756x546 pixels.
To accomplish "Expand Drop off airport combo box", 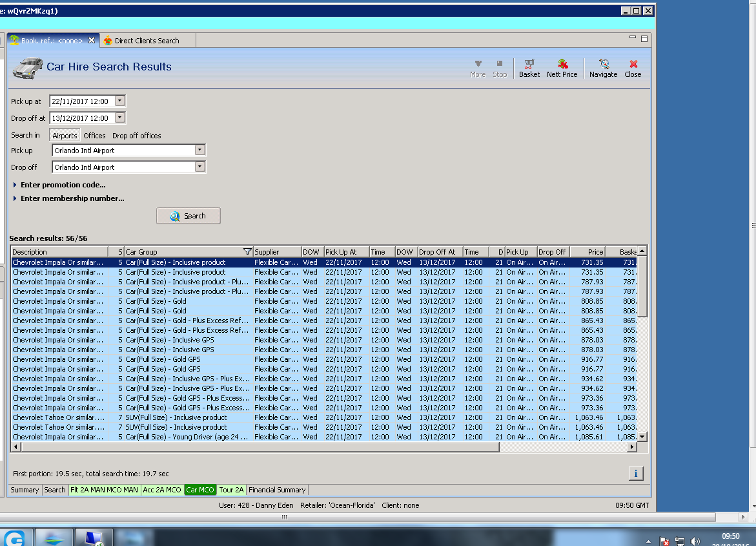I will [199, 167].
